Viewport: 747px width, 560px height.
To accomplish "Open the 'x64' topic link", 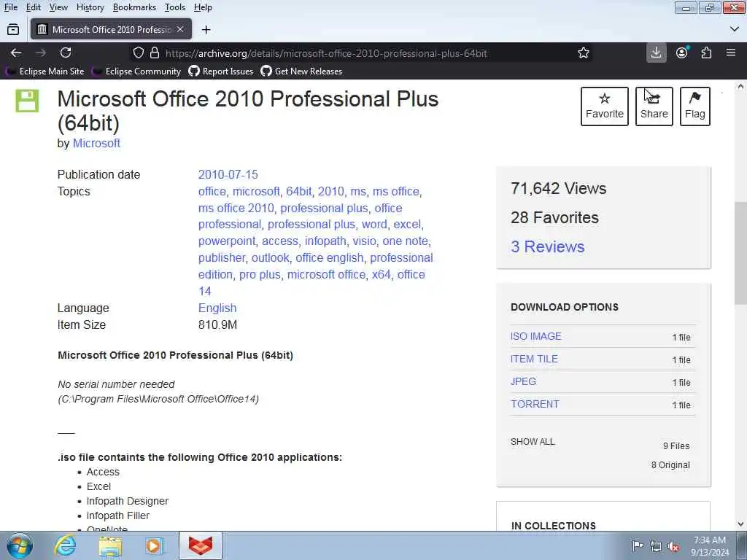I will coord(381,274).
